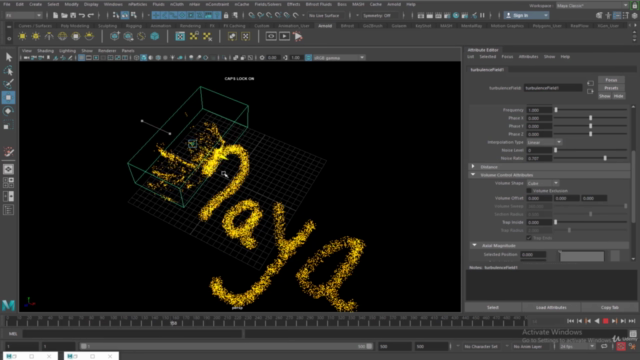This screenshot has height=360, width=640.
Task: Open the Create menu
Action: (35, 4)
